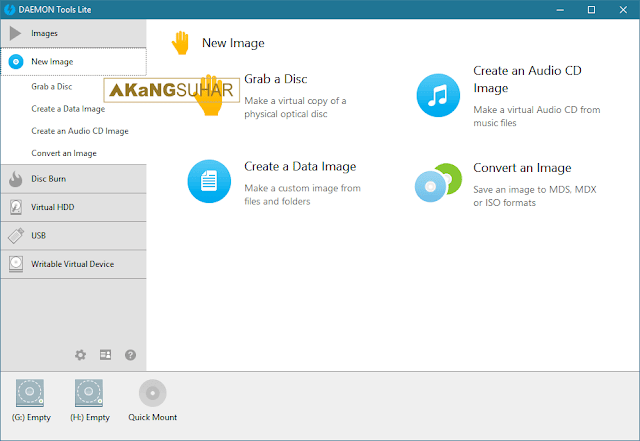Click the Create an Audio CD Image heading
The height and width of the screenshot is (441, 640).
point(527,79)
